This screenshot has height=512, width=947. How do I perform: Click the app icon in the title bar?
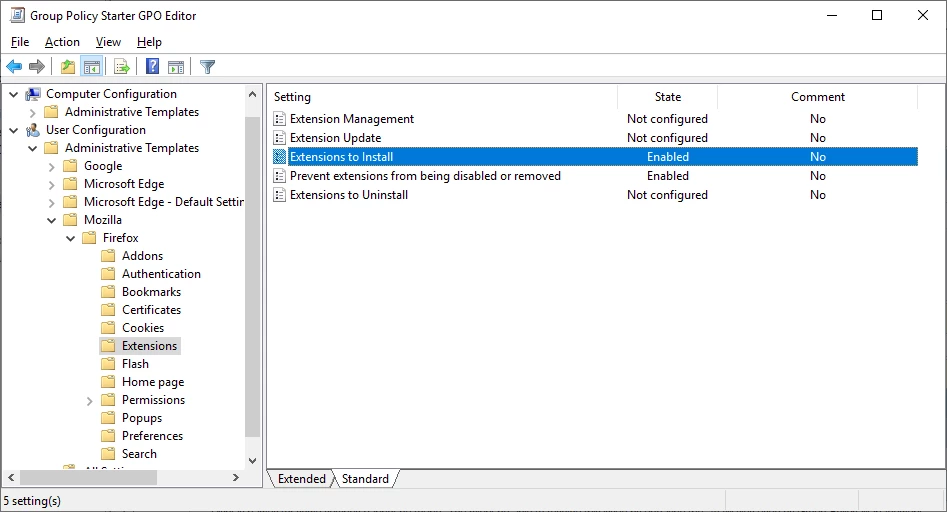[18, 15]
